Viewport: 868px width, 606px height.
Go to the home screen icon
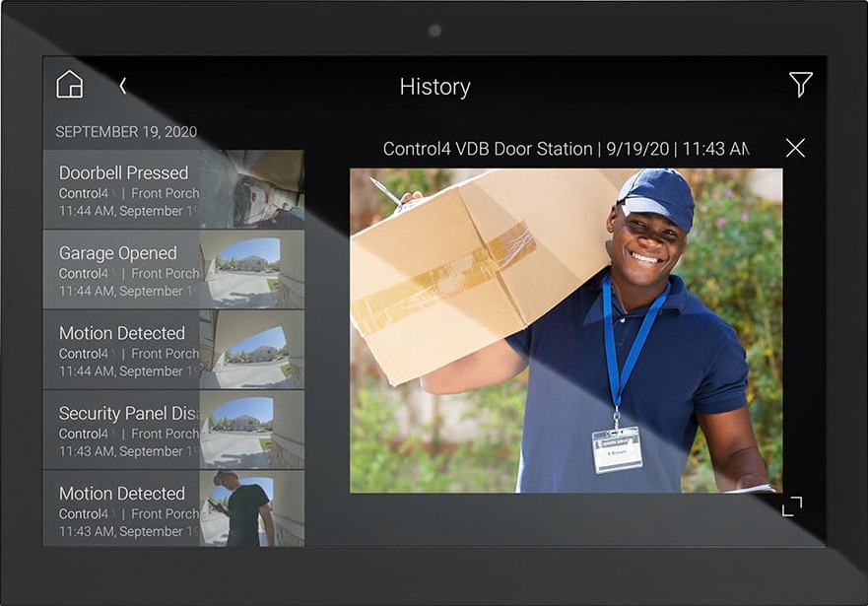click(x=70, y=85)
